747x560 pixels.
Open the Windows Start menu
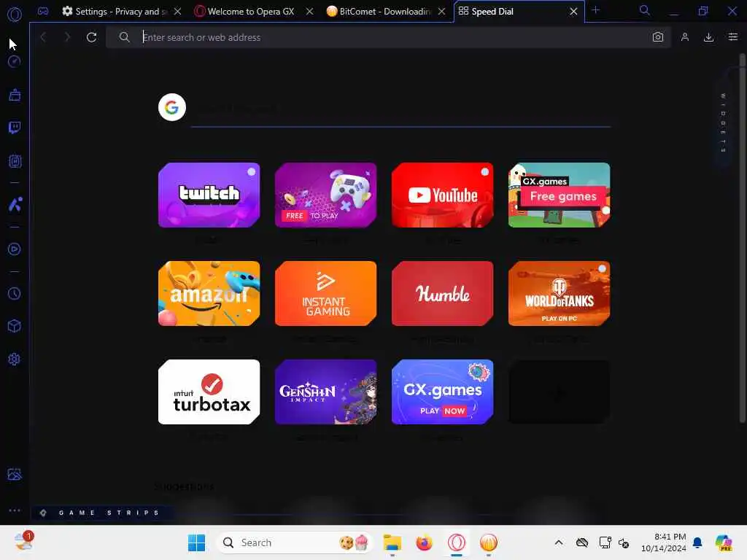pyautogui.click(x=196, y=542)
